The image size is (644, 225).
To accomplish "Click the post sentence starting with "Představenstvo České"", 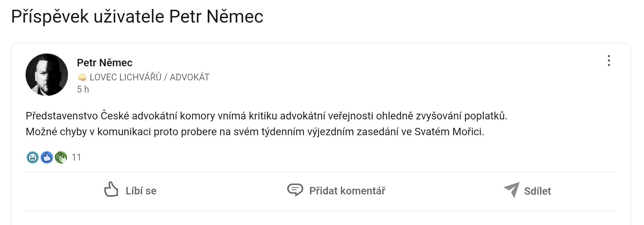I will 266,116.
